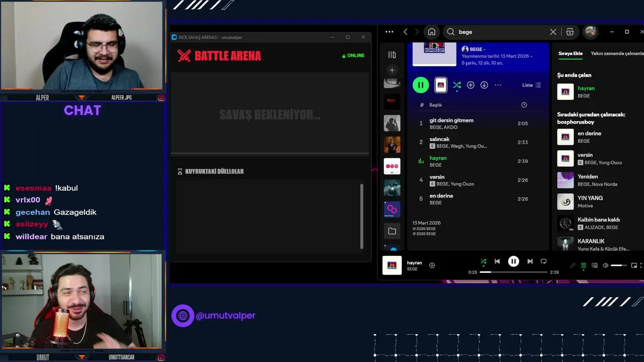
Task: Click the Instagram icon beside UMUTTSANCAR
Action: 161,357
